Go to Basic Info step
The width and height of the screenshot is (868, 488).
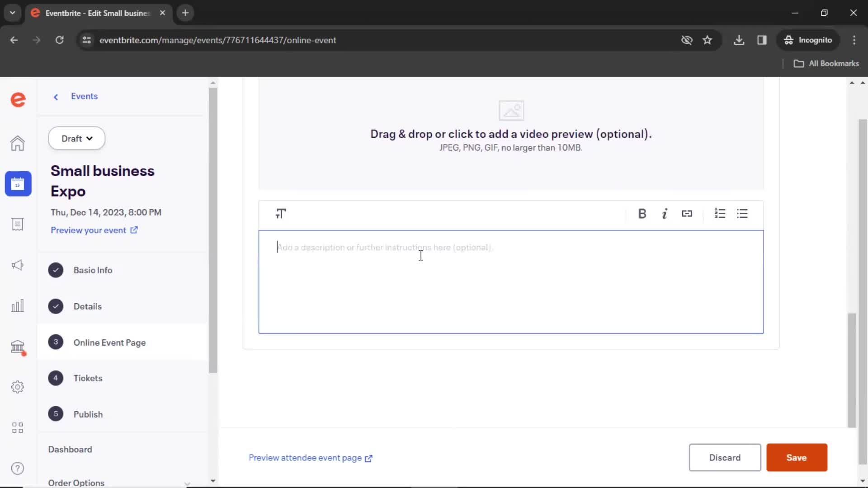coord(93,270)
